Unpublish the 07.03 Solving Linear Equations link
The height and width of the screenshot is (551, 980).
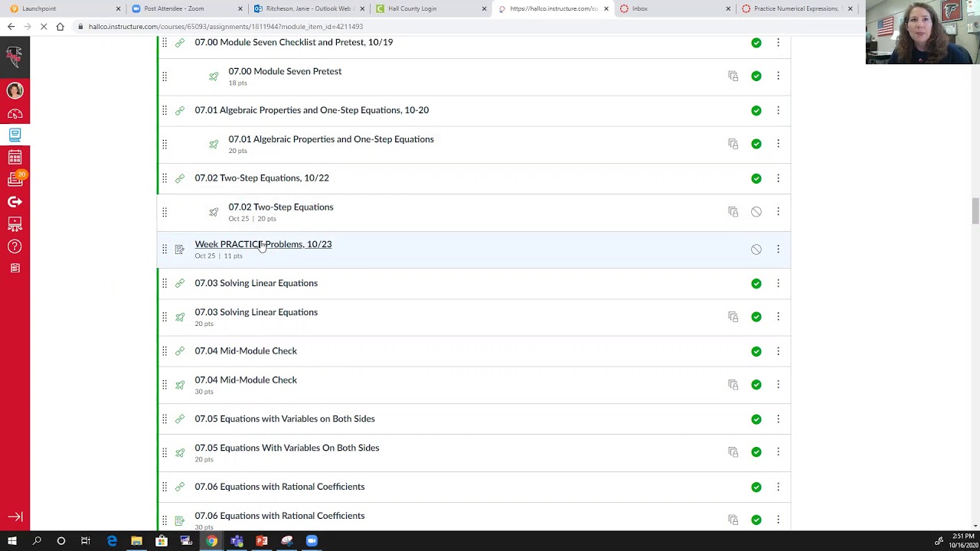[756, 283]
